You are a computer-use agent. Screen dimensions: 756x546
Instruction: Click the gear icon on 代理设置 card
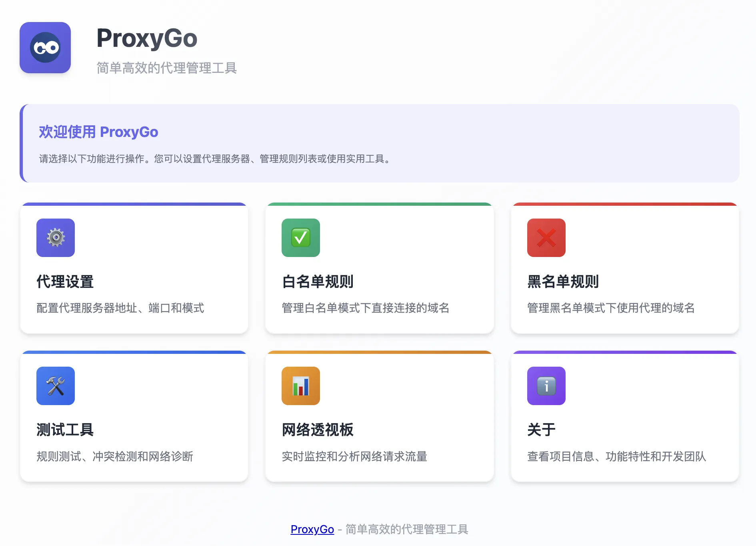pos(55,238)
